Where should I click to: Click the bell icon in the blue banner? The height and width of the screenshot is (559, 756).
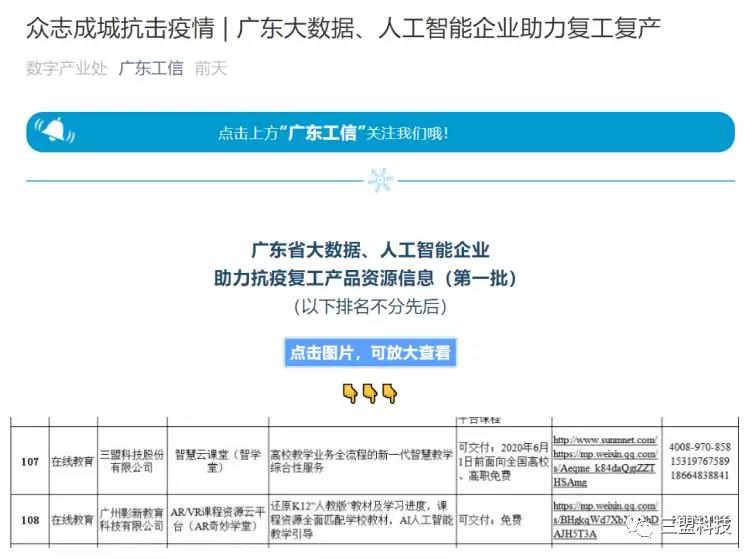pos(54,131)
